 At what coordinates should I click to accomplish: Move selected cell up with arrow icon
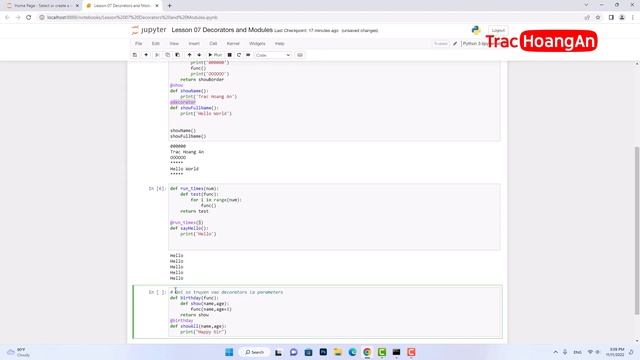pyautogui.click(x=189, y=55)
